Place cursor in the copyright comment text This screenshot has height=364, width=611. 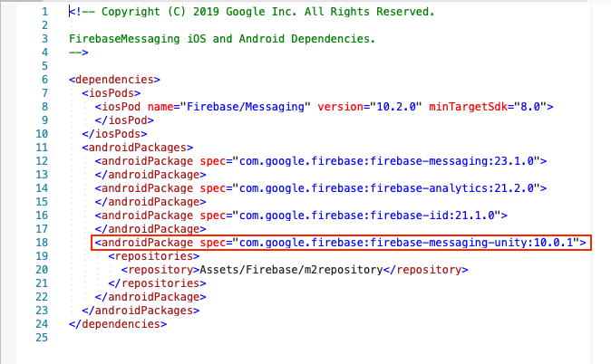pos(252,12)
